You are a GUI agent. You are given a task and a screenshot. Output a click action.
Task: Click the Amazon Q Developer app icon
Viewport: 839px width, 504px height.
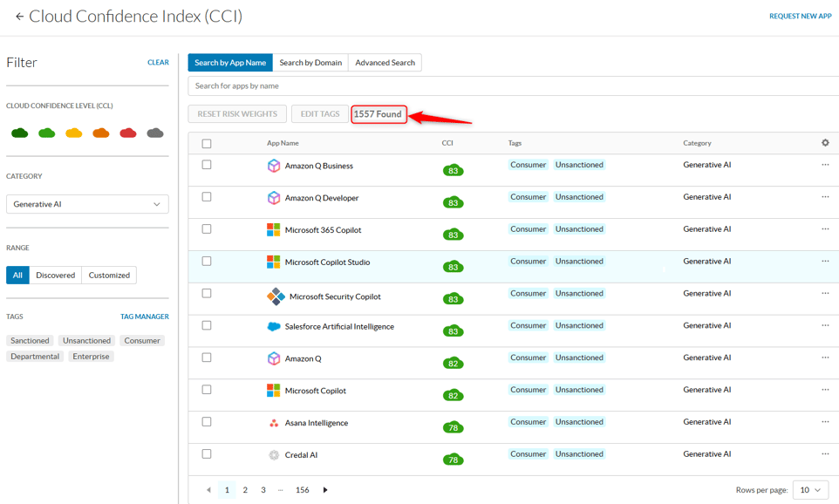pyautogui.click(x=274, y=198)
